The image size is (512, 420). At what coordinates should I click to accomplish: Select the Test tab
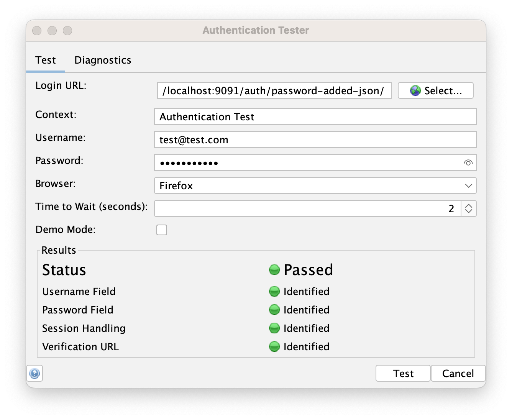[x=46, y=60]
